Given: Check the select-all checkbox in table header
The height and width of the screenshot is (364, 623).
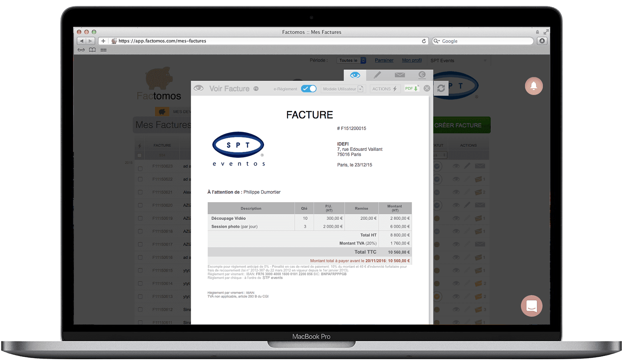Looking at the screenshot, I should click(139, 155).
